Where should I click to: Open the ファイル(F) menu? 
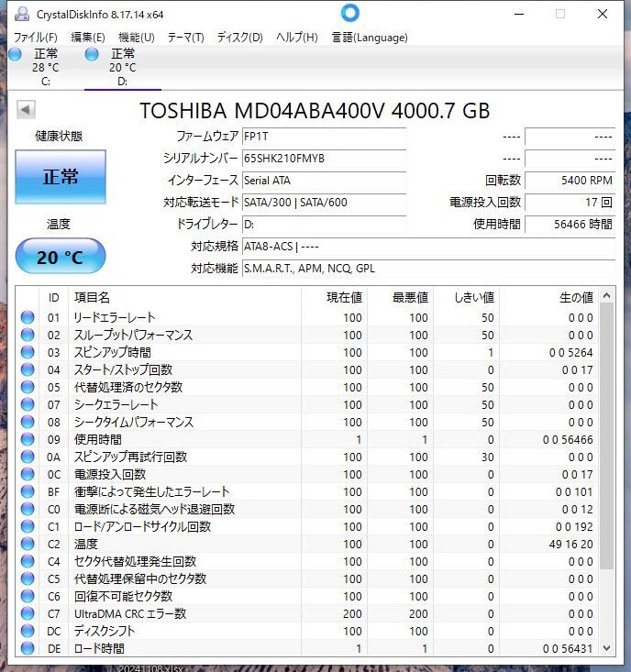coord(36,38)
